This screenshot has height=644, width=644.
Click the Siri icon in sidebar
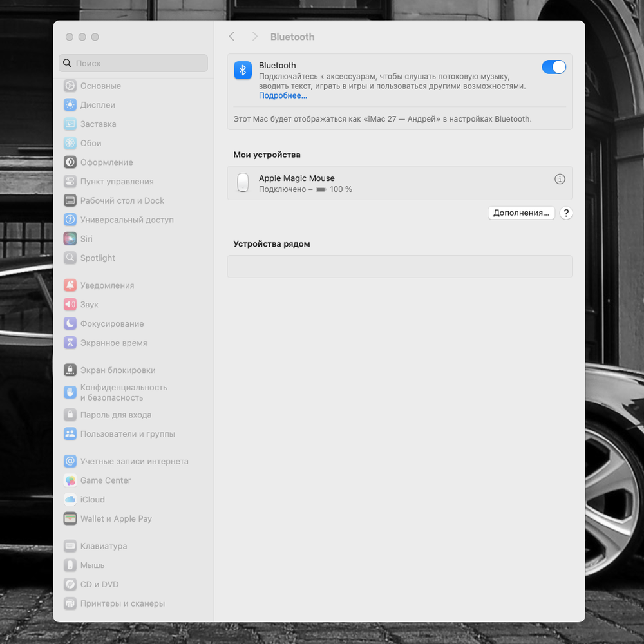coord(70,239)
